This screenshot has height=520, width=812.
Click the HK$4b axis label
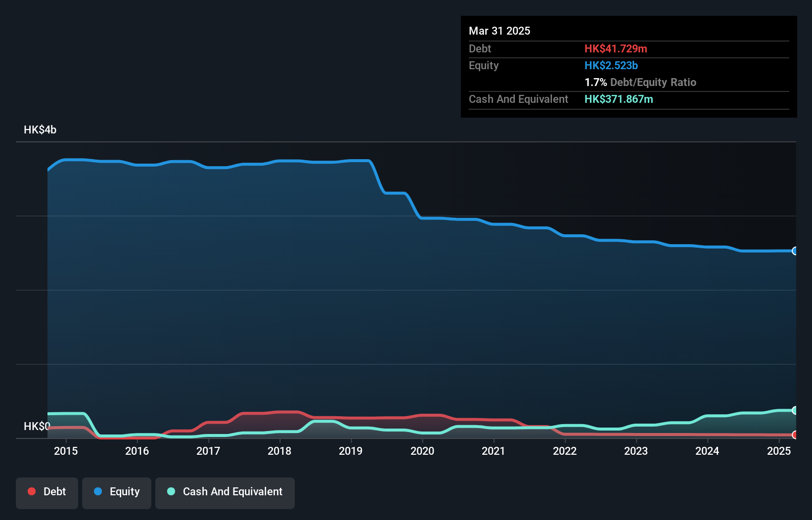click(40, 130)
